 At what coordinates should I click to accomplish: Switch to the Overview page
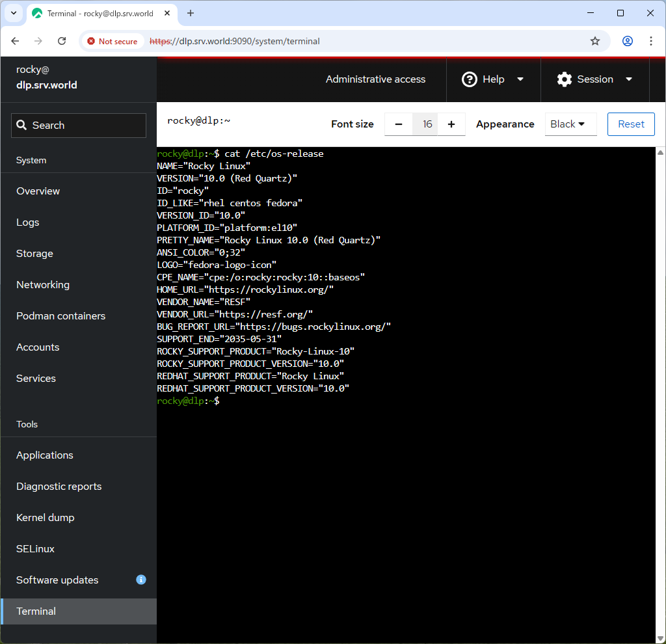point(38,191)
